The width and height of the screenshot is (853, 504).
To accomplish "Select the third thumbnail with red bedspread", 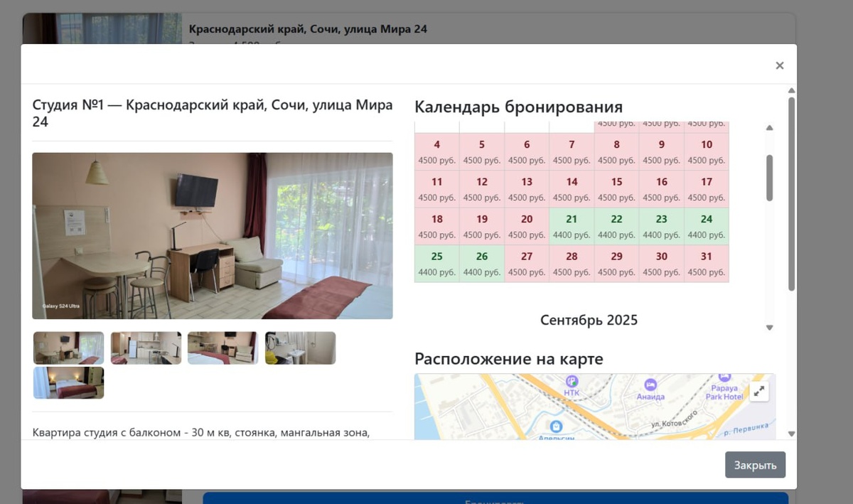I will point(222,348).
